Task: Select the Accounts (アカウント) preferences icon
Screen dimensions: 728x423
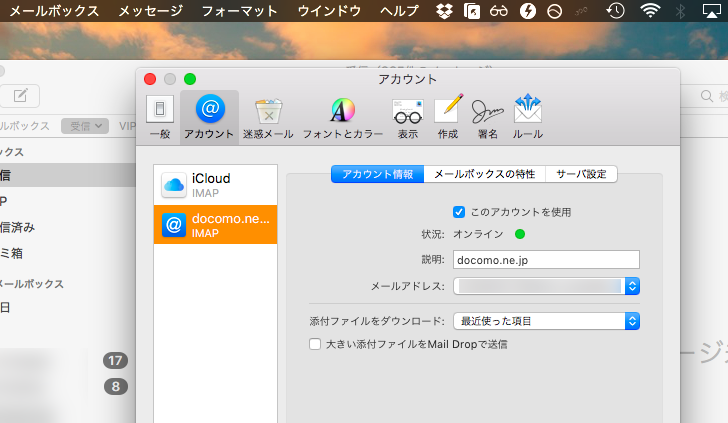Action: tap(209, 116)
